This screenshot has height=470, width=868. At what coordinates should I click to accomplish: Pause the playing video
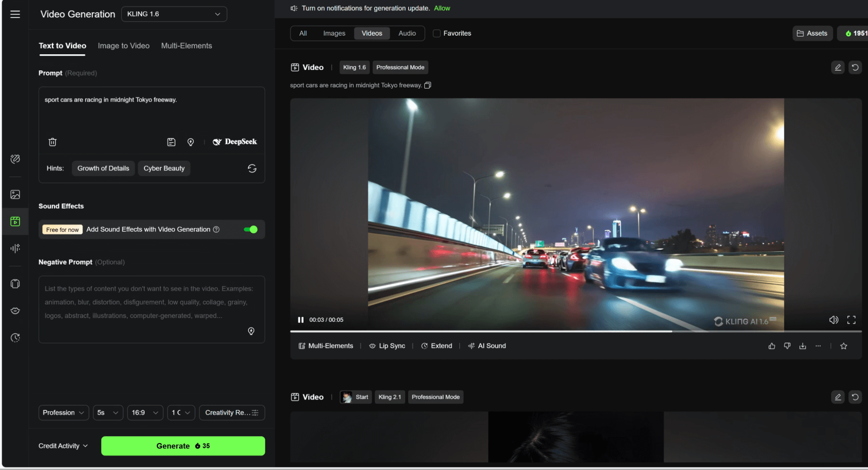tap(300, 320)
